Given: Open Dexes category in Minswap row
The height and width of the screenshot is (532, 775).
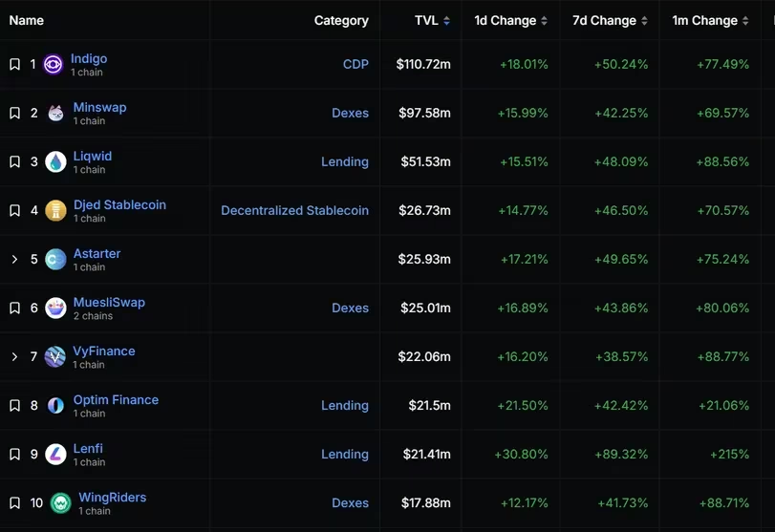Looking at the screenshot, I should coord(350,113).
